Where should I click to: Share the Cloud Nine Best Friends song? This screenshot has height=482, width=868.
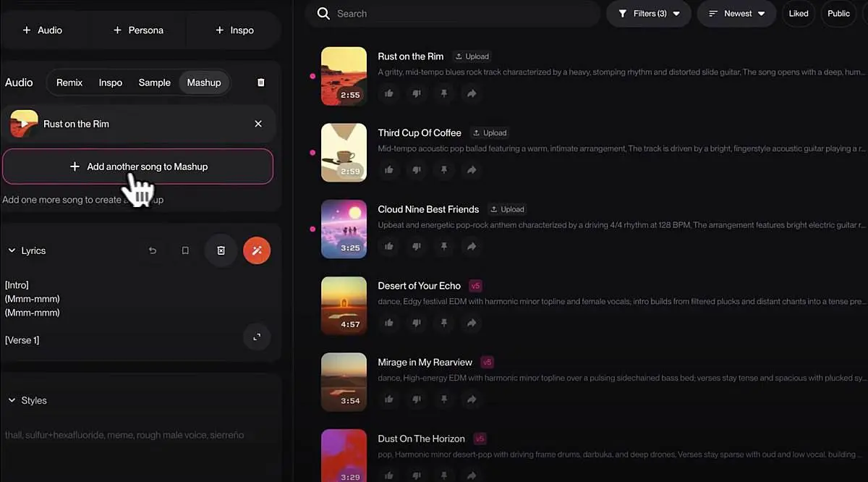(472, 247)
